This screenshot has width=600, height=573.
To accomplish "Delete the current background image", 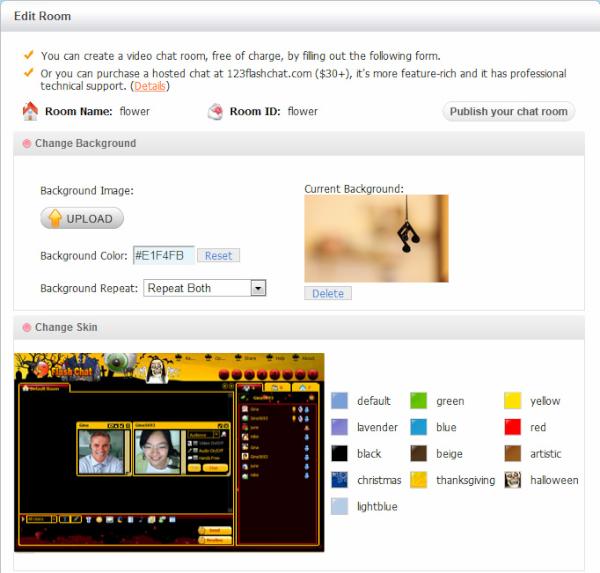I will [328, 294].
